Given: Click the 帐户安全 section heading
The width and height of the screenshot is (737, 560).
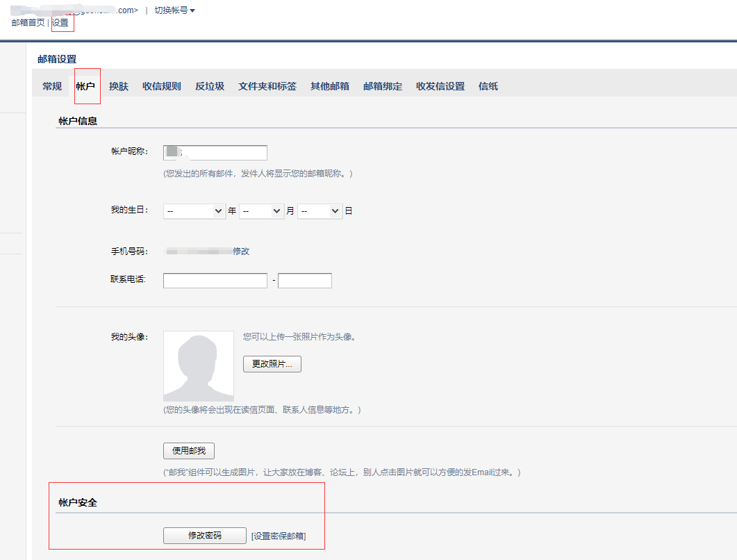Looking at the screenshot, I should coord(78,502).
